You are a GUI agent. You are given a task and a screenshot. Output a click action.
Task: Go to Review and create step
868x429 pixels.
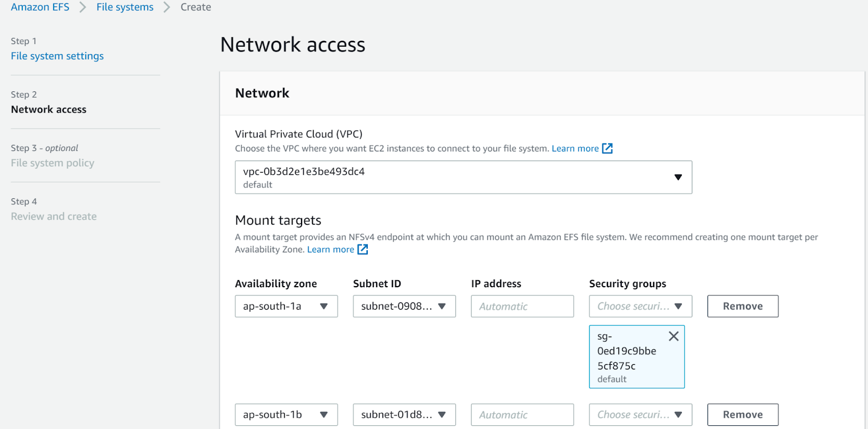(54, 216)
